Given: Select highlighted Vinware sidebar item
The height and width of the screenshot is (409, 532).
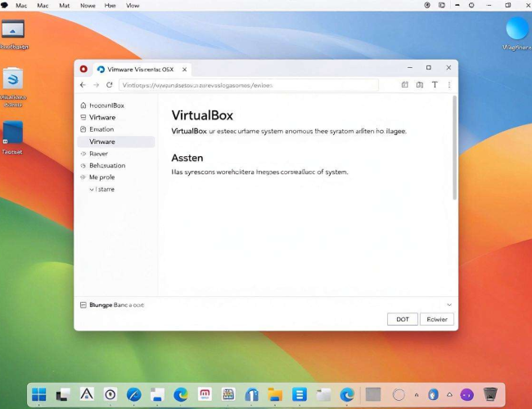Looking at the screenshot, I should (116, 142).
